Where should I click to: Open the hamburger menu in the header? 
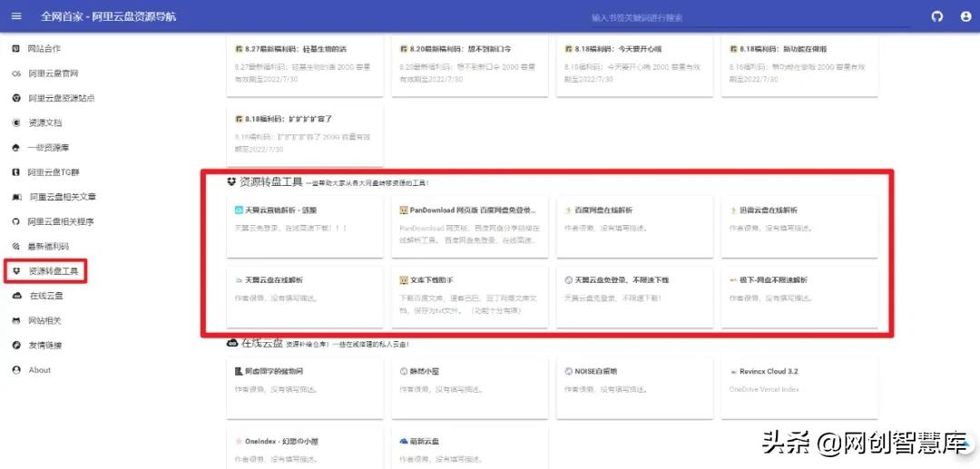[17, 16]
